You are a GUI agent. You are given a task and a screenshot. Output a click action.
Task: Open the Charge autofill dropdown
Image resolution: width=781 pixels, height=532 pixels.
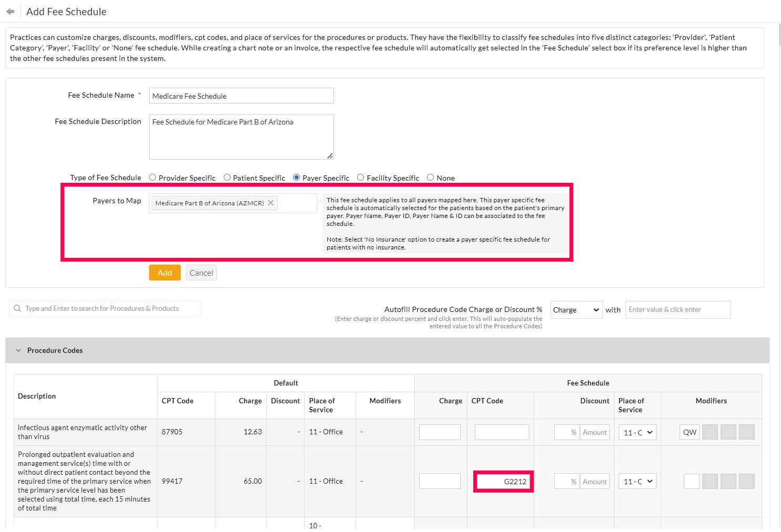tap(576, 310)
